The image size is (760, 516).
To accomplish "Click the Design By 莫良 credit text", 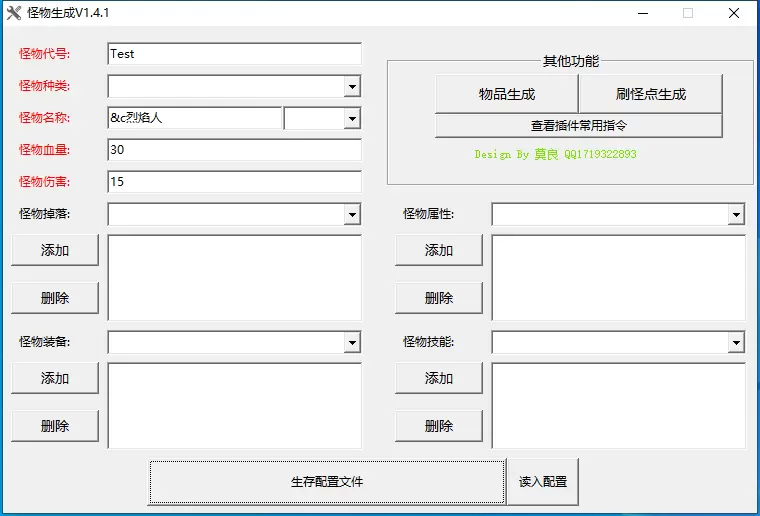I will (555, 154).
